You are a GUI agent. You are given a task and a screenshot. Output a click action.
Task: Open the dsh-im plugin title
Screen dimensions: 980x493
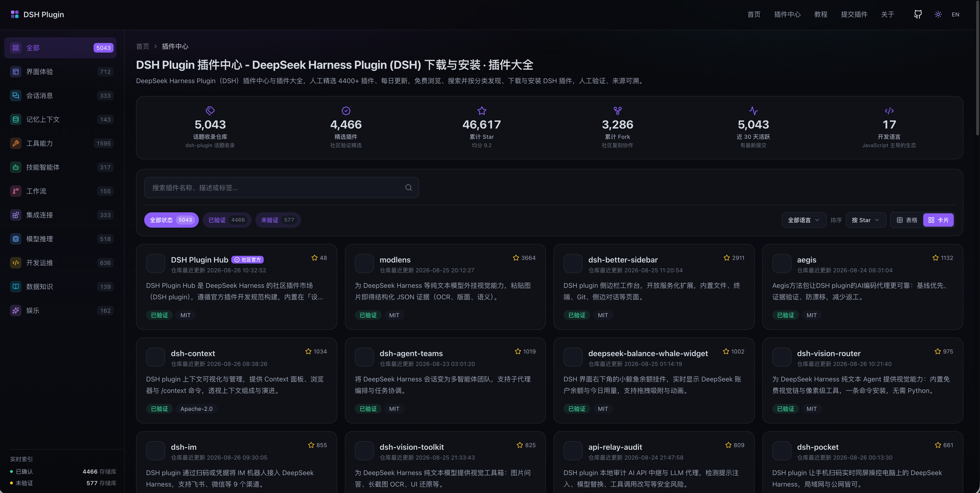(x=183, y=447)
